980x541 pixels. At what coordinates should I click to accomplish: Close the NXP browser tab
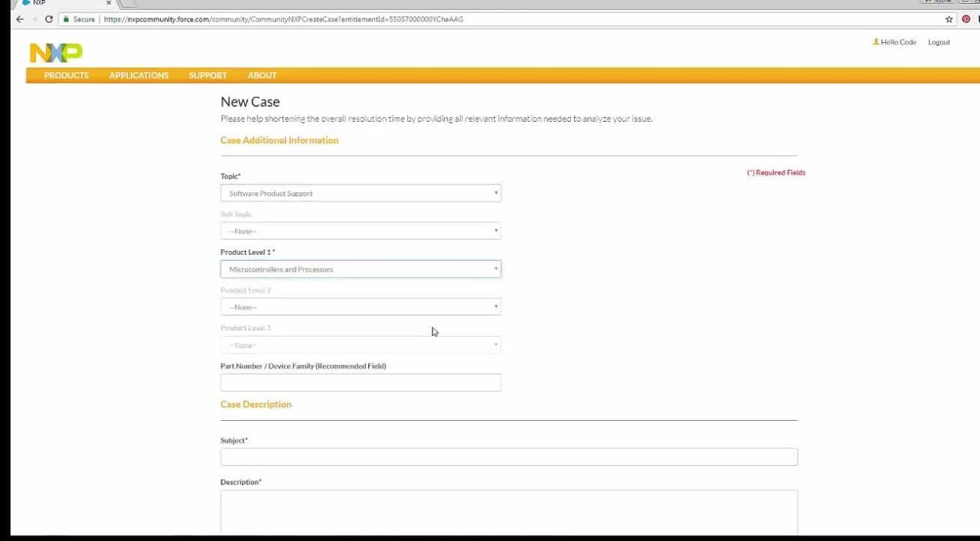(x=109, y=3)
